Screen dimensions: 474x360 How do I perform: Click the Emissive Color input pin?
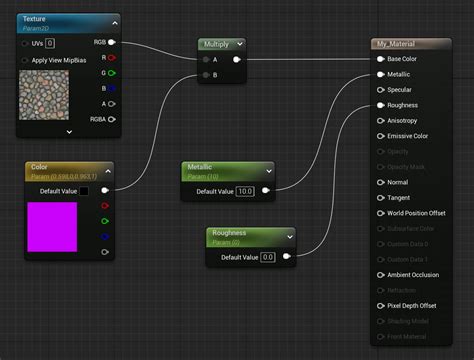381,136
